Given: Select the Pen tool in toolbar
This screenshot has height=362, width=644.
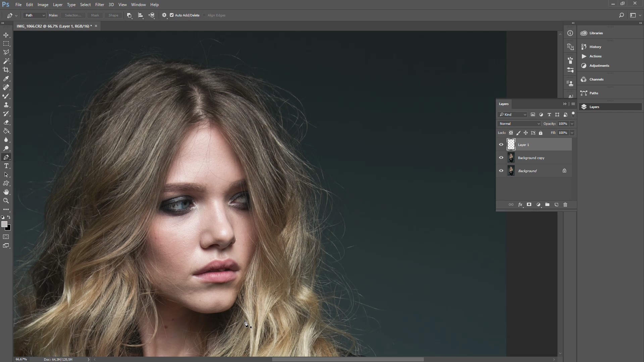Looking at the screenshot, I should pos(6,157).
